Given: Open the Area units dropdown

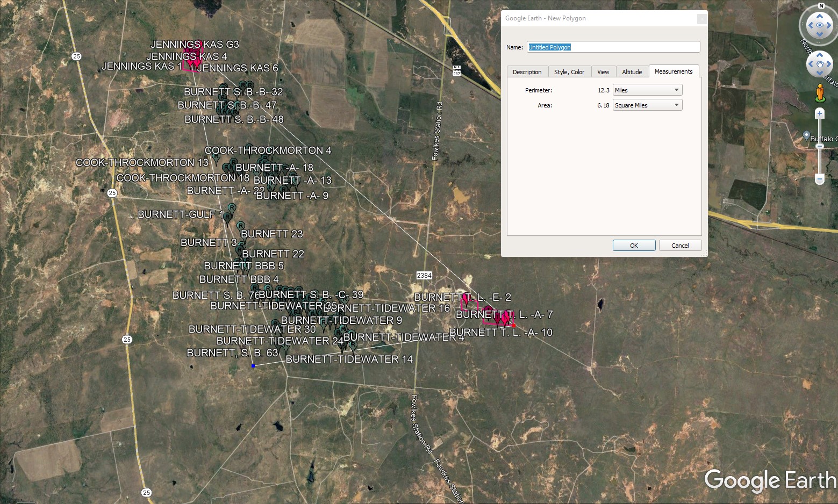Looking at the screenshot, I should (648, 105).
